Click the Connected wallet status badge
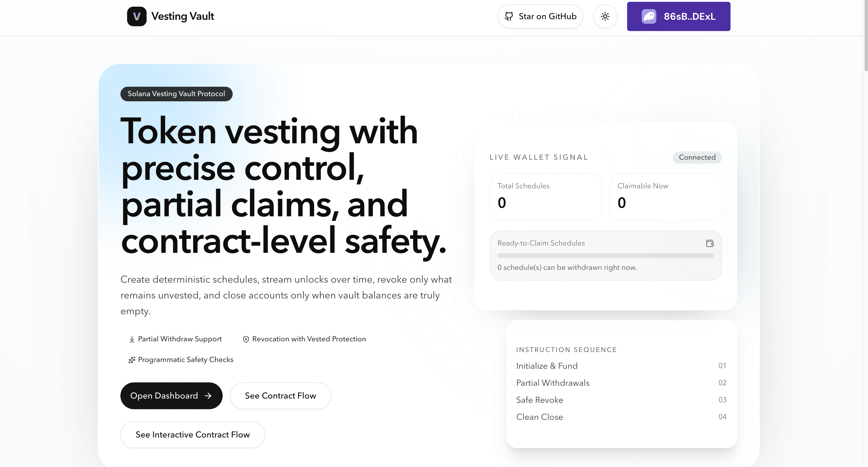Image resolution: width=868 pixels, height=467 pixels. pyautogui.click(x=697, y=157)
